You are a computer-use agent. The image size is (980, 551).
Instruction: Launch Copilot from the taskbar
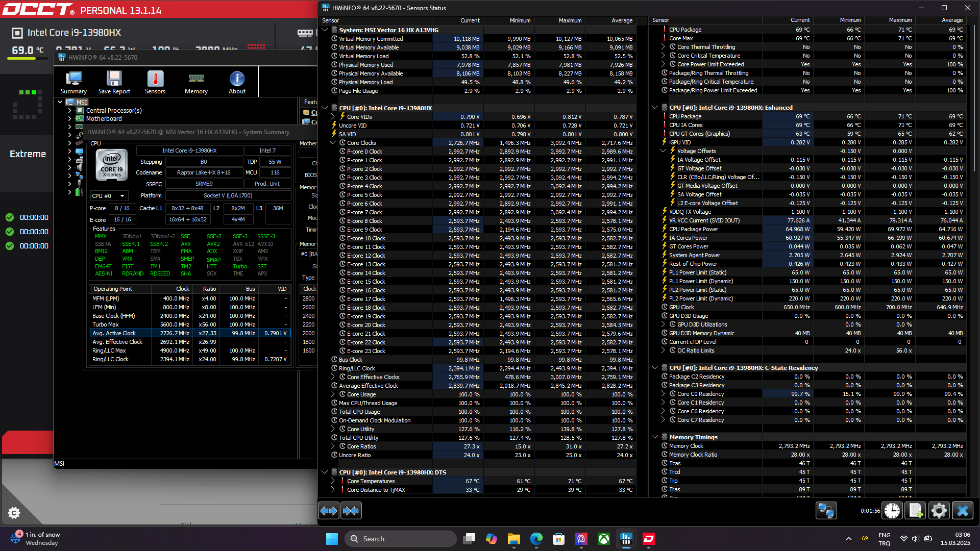click(492, 539)
